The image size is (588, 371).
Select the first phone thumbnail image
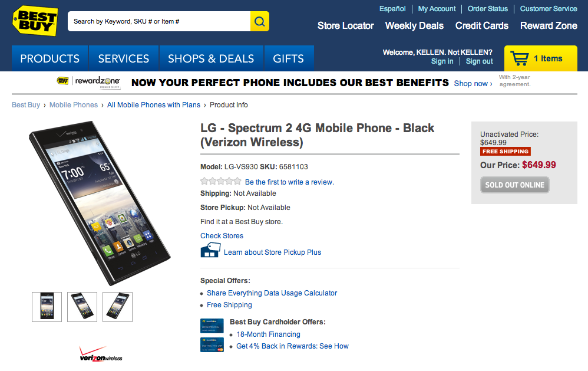[47, 307]
